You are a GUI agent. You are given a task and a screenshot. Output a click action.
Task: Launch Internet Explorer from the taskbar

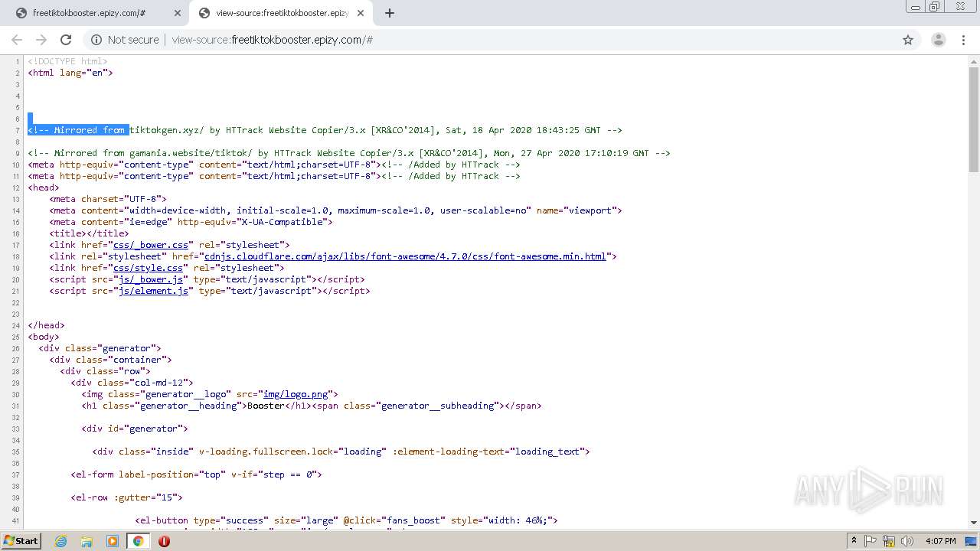pyautogui.click(x=61, y=541)
